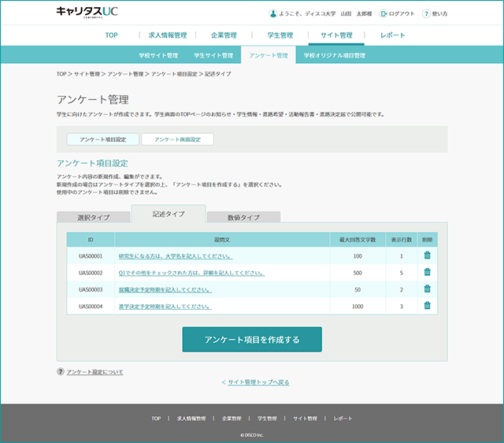This screenshot has height=443, width=504.
Task: Open レポート main menu
Action: pyautogui.click(x=392, y=35)
